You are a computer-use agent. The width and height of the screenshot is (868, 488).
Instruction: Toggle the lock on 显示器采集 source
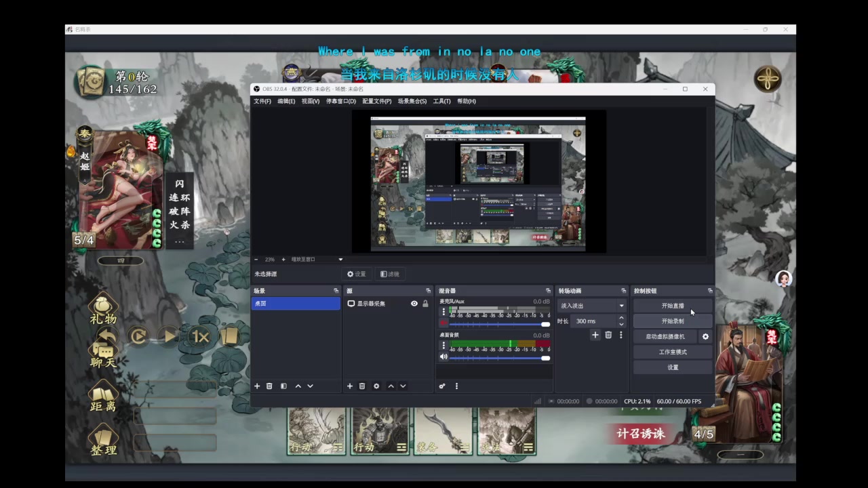425,304
